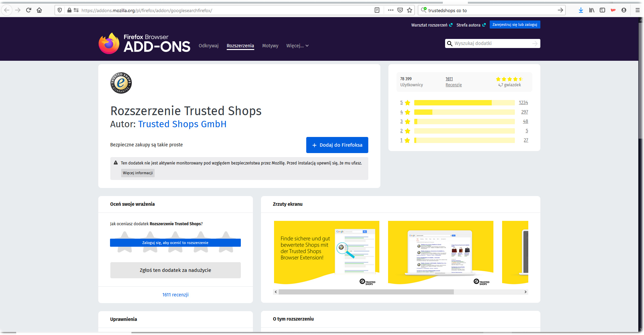Go back using the browser back arrow
Viewport: 644px width, 335px height.
(x=7, y=10)
